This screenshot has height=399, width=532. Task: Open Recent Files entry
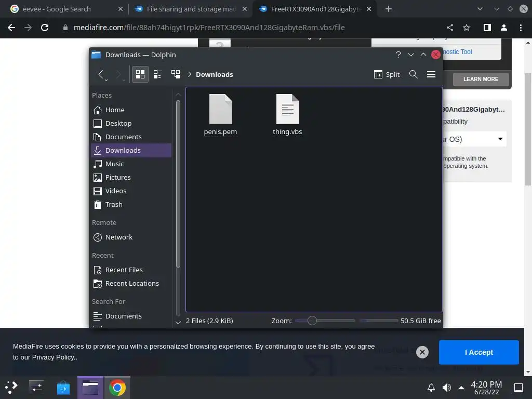(x=131, y=270)
